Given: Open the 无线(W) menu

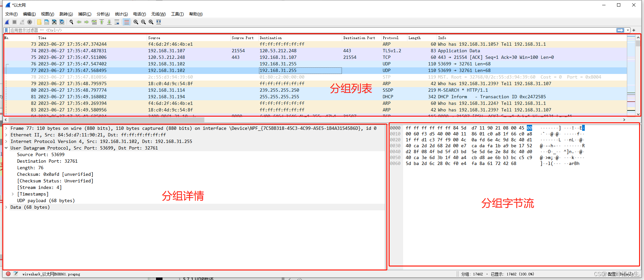Looking at the screenshot, I should 158,14.
